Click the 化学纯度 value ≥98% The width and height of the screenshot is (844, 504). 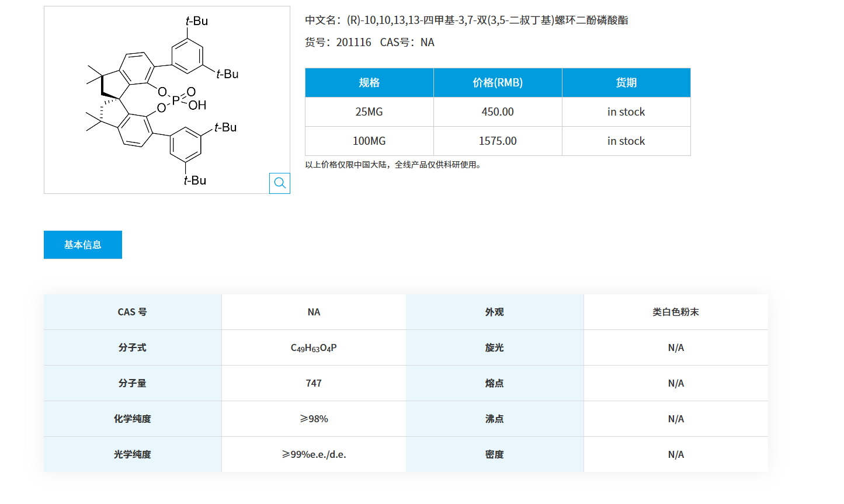tap(314, 418)
